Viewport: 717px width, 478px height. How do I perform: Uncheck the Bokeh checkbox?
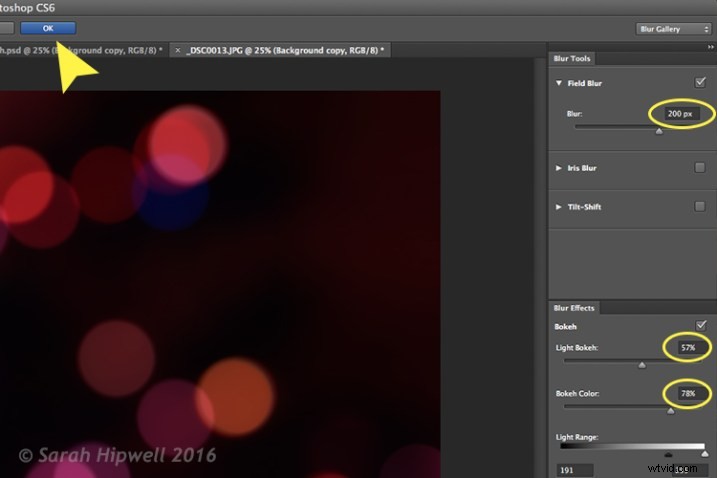click(x=701, y=326)
